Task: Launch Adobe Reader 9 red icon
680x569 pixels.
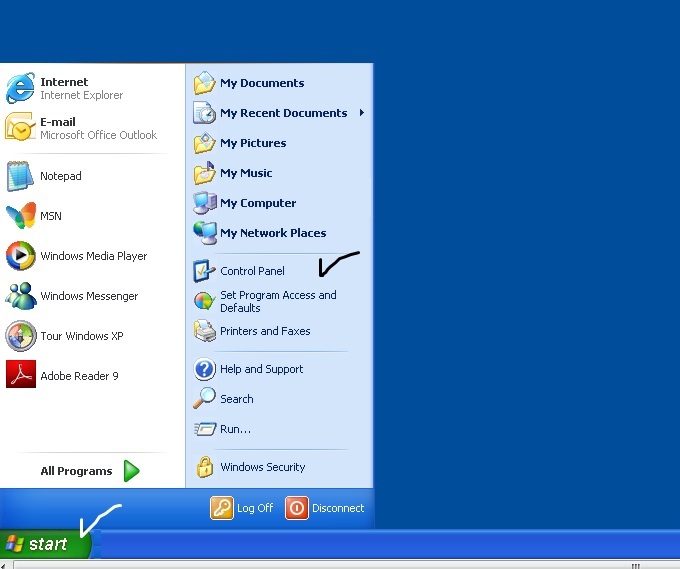Action: tap(21, 374)
